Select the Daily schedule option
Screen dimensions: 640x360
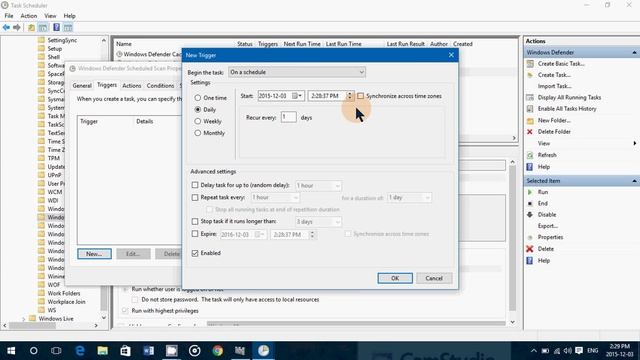point(198,109)
